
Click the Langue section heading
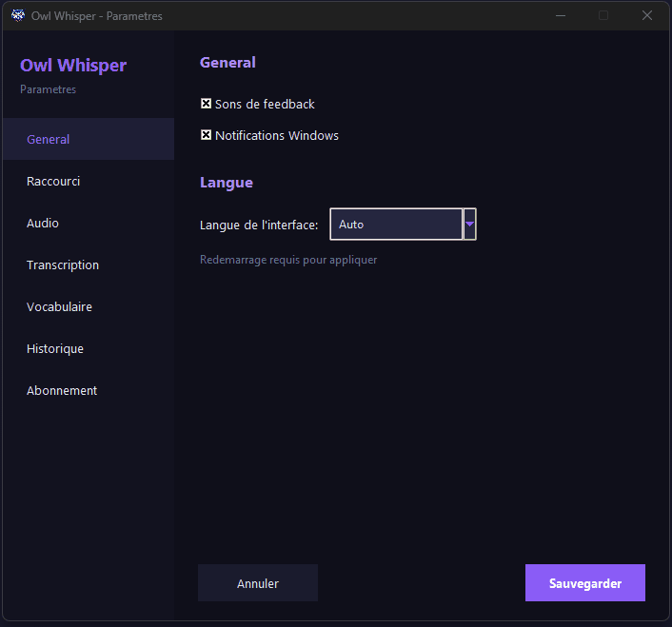click(227, 183)
